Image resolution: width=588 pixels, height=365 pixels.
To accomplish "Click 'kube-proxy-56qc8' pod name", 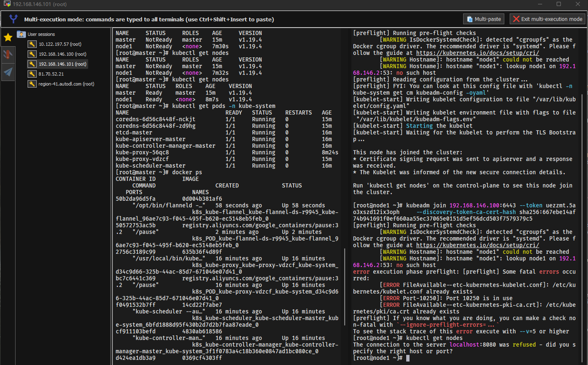I will coord(142,152).
